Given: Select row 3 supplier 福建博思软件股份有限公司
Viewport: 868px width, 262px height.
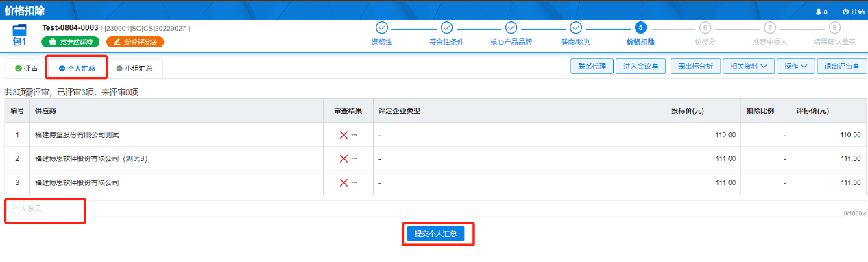Looking at the screenshot, I should (77, 183).
